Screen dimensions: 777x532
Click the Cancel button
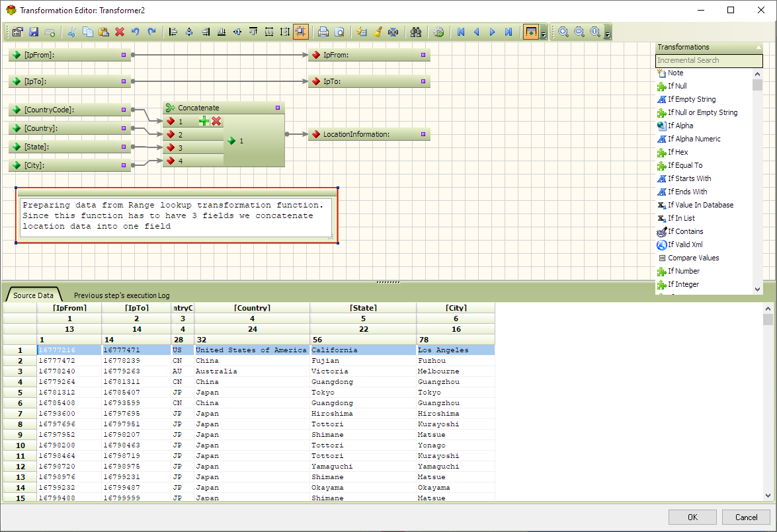(746, 517)
